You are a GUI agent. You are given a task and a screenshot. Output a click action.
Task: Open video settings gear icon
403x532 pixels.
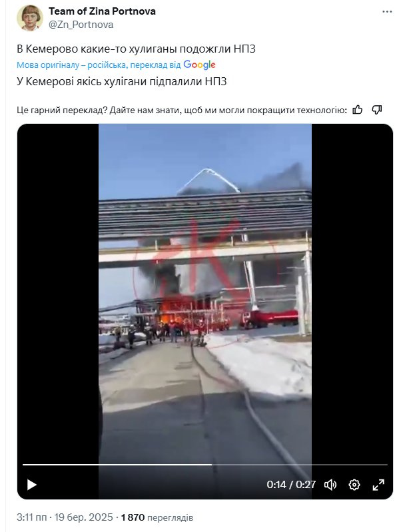pyautogui.click(x=354, y=485)
